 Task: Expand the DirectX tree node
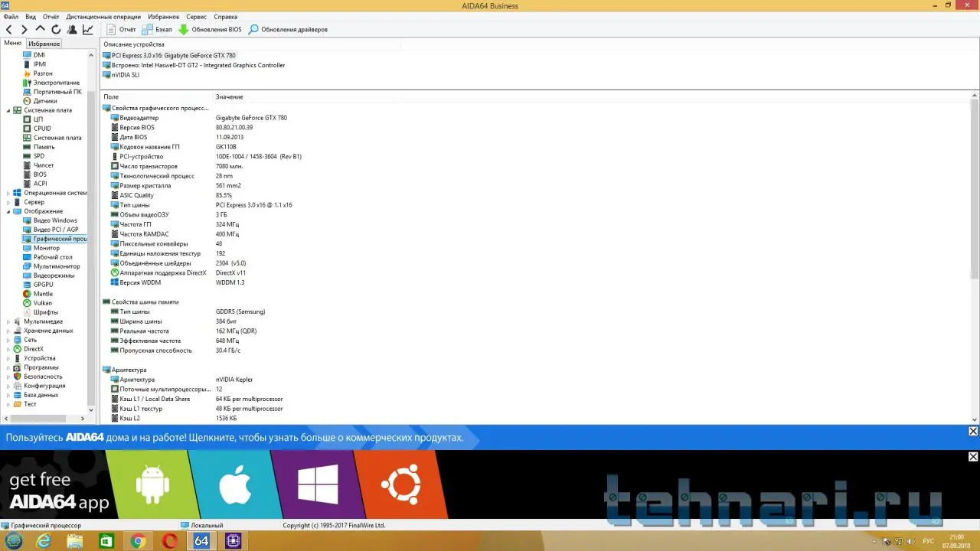click(8, 349)
